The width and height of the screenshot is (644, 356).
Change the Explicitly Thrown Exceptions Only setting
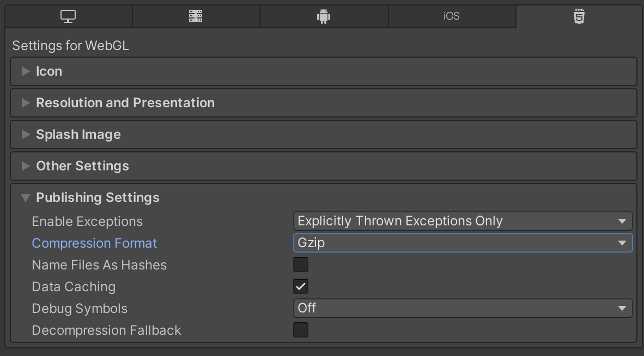coord(463,221)
